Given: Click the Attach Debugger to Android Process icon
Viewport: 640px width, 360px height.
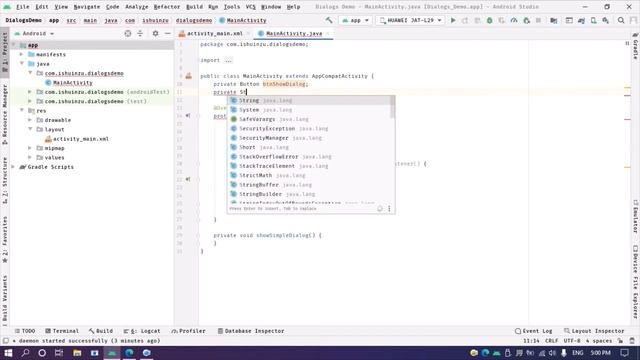Looking at the screenshot, I should [527, 20].
